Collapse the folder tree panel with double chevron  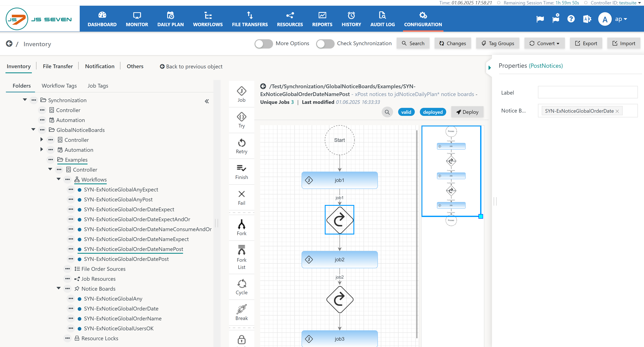(x=207, y=101)
